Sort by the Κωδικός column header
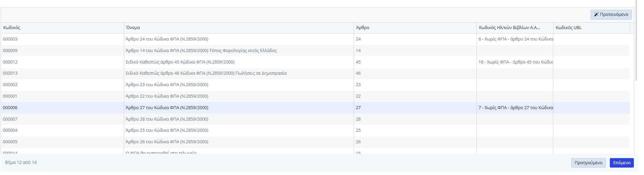The height and width of the screenshot is (175, 644). tap(12, 28)
